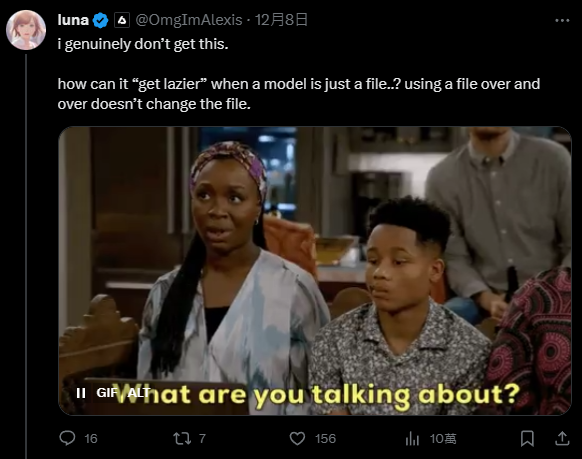Screen dimensions: 582x459
Task: Open the 12月8日 post timestamp
Action: (x=281, y=20)
